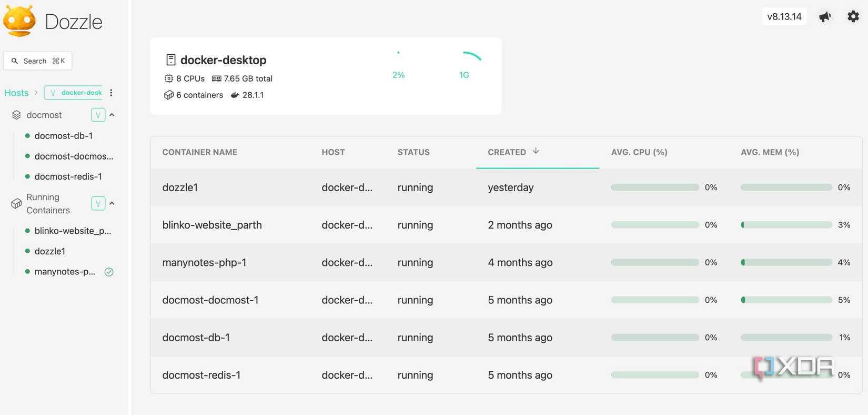Click the CPU chip icon beside 8 CPUs
This screenshot has height=415, width=868.
169,78
